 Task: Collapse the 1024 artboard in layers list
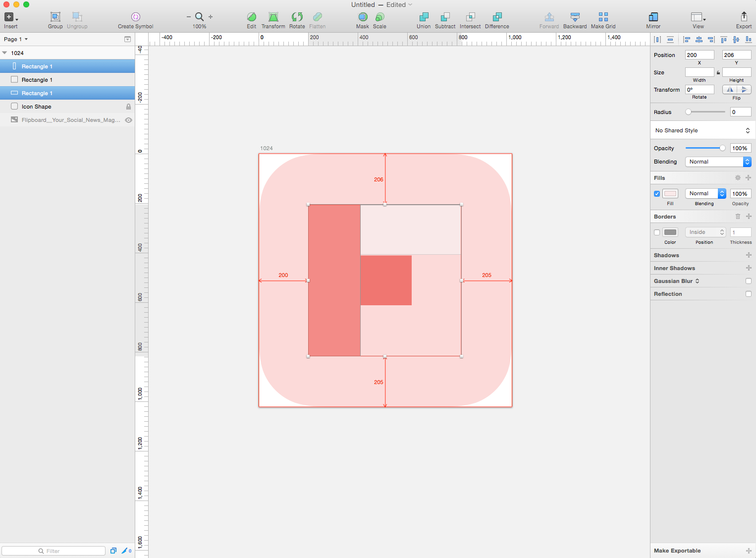tap(5, 53)
